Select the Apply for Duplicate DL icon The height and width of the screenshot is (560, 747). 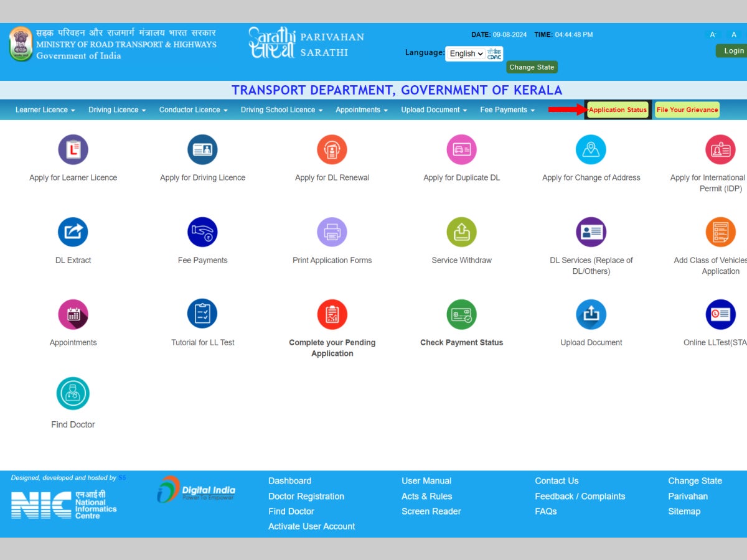pyautogui.click(x=461, y=150)
